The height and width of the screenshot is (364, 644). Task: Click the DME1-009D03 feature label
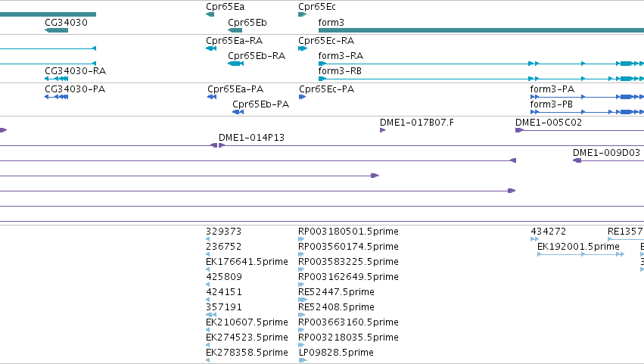(606, 153)
